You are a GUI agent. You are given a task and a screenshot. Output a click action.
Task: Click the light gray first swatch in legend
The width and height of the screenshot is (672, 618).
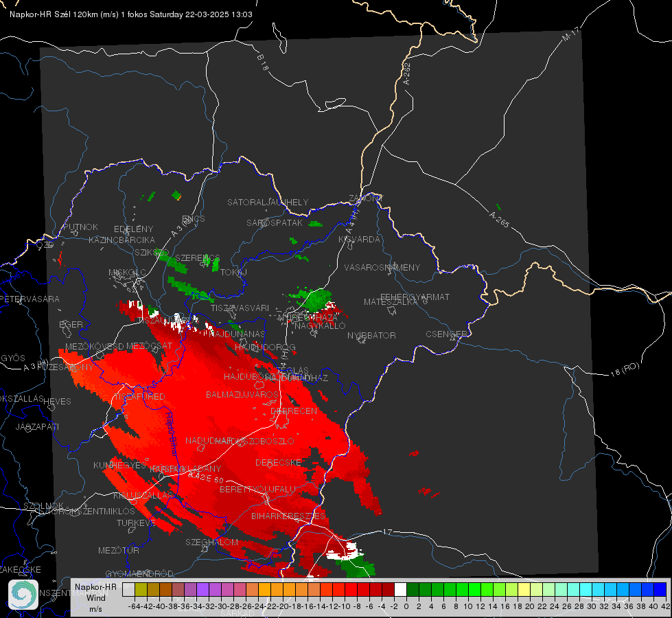click(128, 589)
